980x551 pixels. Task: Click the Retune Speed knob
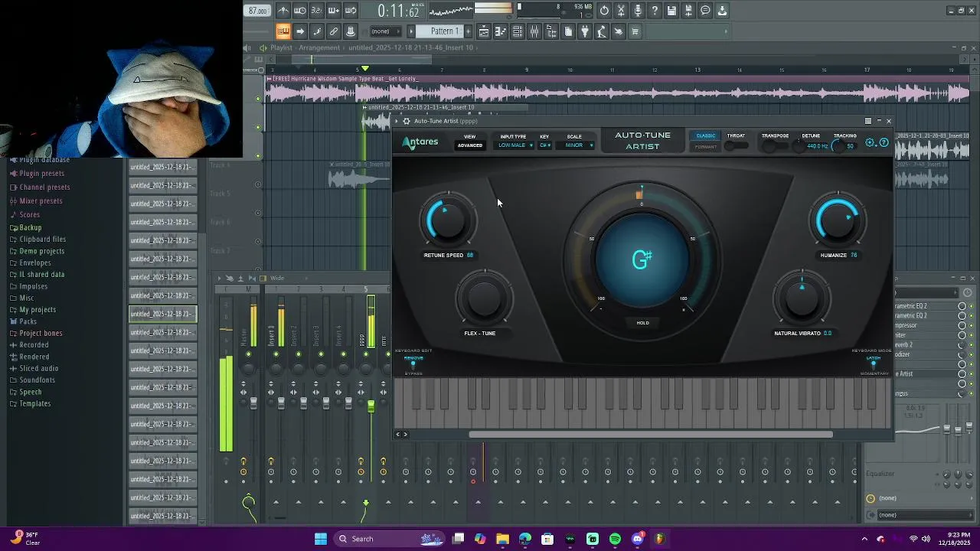pos(448,221)
